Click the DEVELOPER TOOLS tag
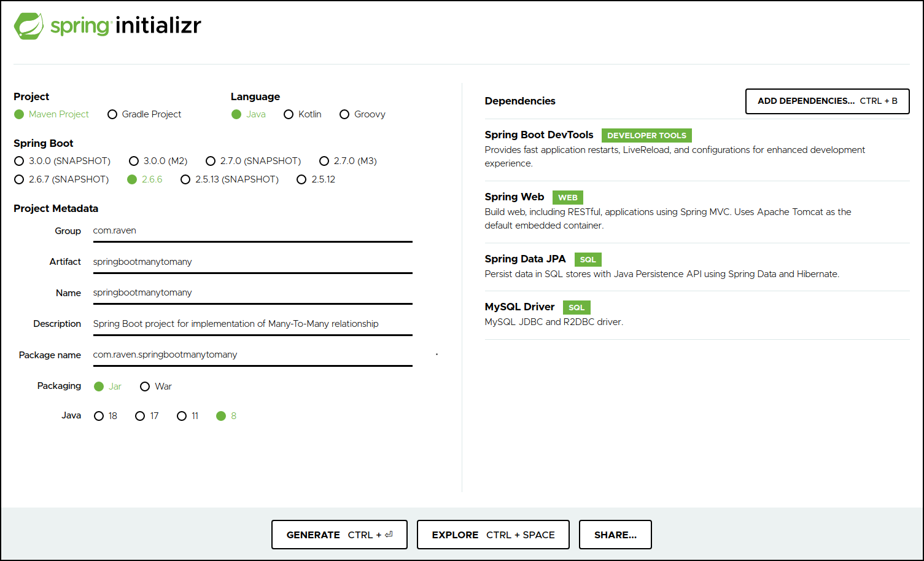Screen dimensions: 924x561 coord(646,136)
